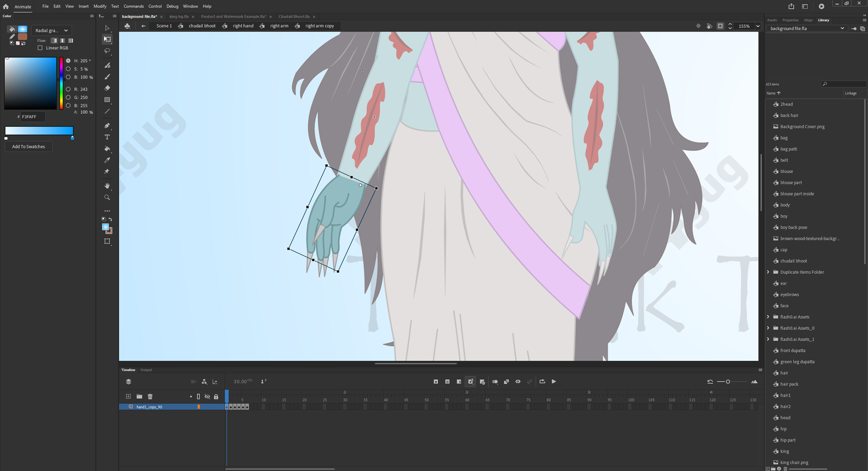Enable the Linear RGB checkbox
Viewport: 868px width, 471px height.
click(x=40, y=48)
